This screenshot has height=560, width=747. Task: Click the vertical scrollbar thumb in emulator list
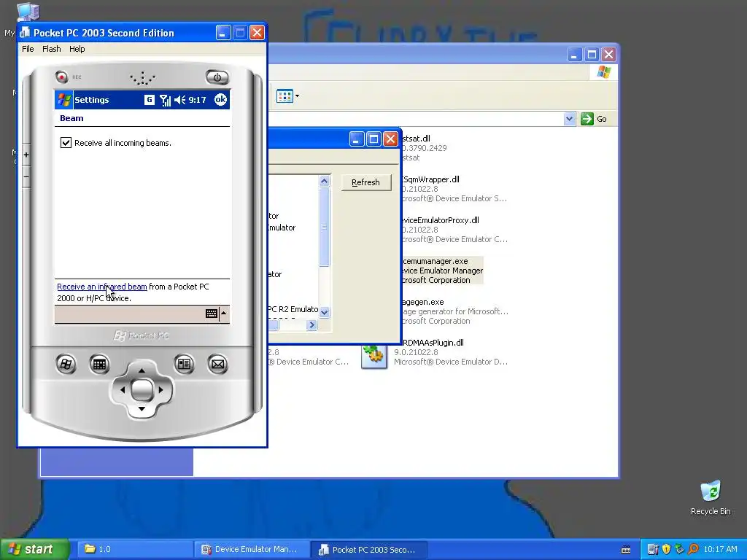[324, 227]
